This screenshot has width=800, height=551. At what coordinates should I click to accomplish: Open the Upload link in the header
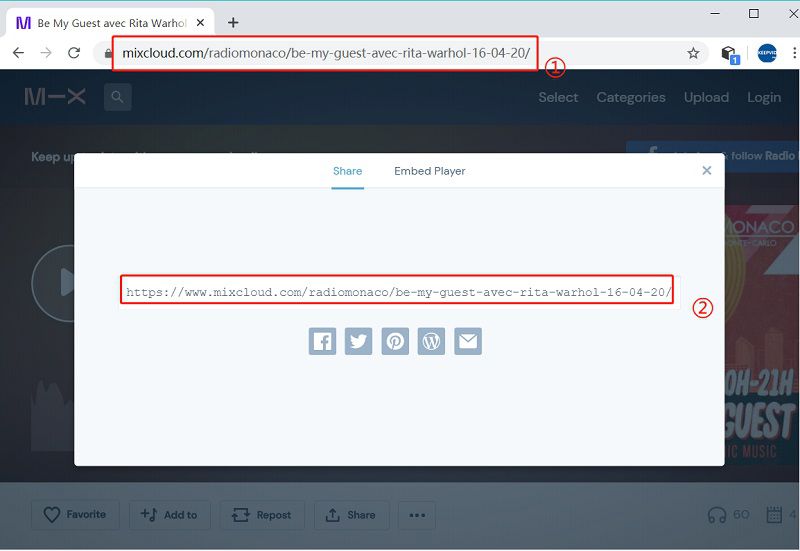(706, 97)
